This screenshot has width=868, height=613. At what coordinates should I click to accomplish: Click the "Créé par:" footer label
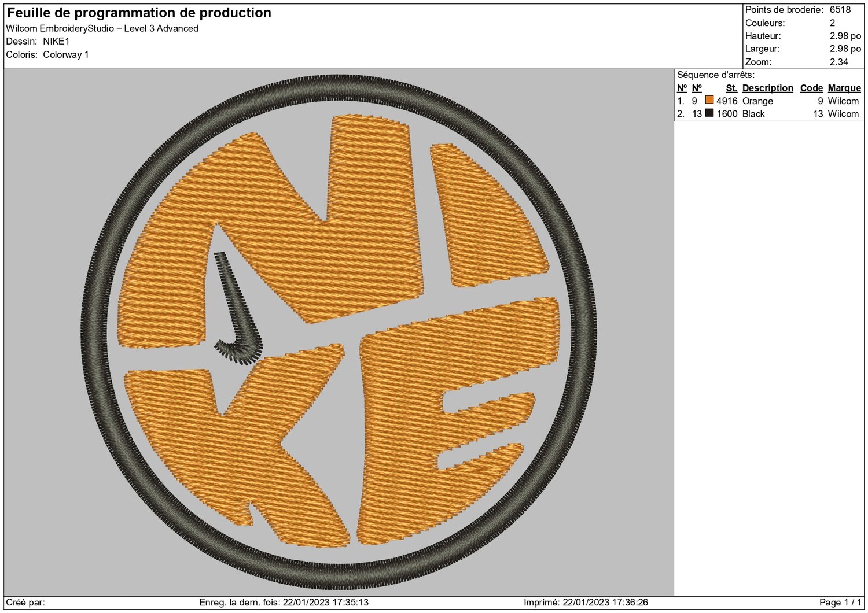25,603
